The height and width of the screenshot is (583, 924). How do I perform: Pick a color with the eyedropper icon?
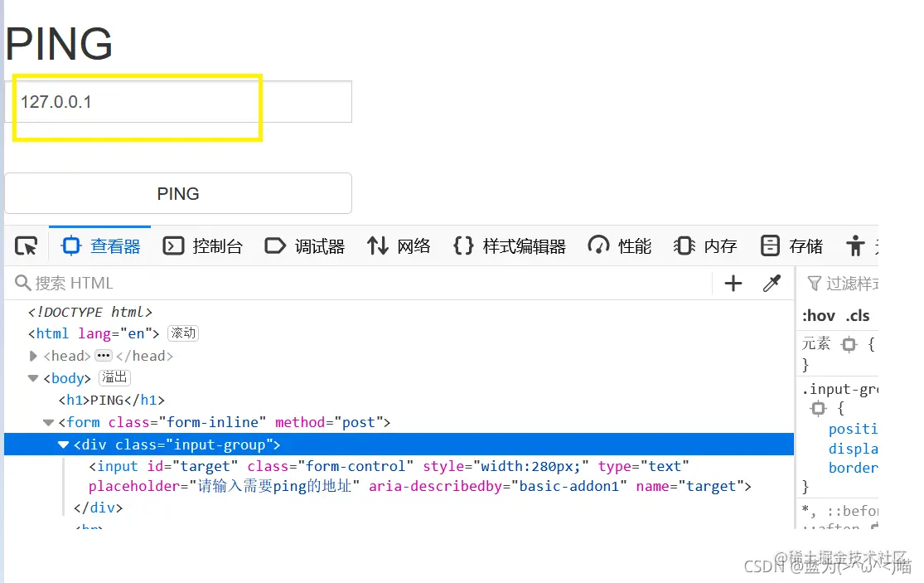click(772, 284)
